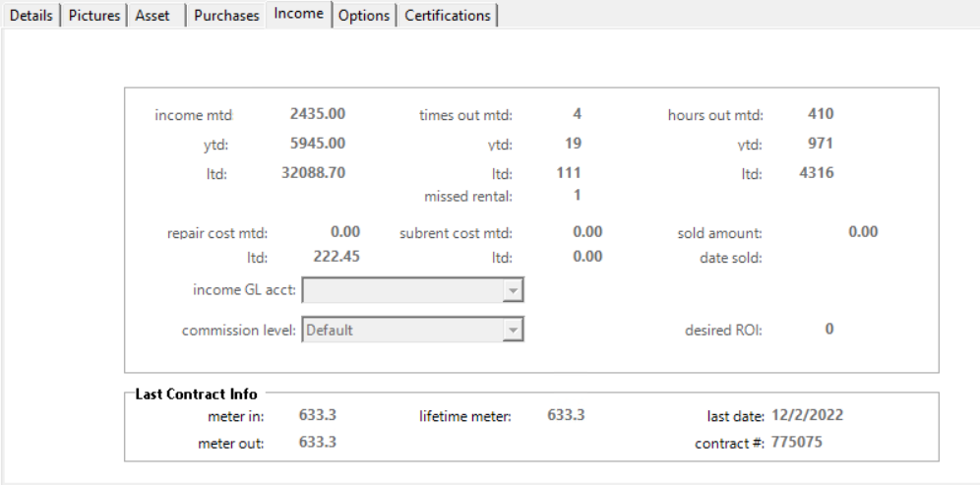The width and height of the screenshot is (980, 485).
Task: Click the lifetime meter label
Action: [x=465, y=416]
